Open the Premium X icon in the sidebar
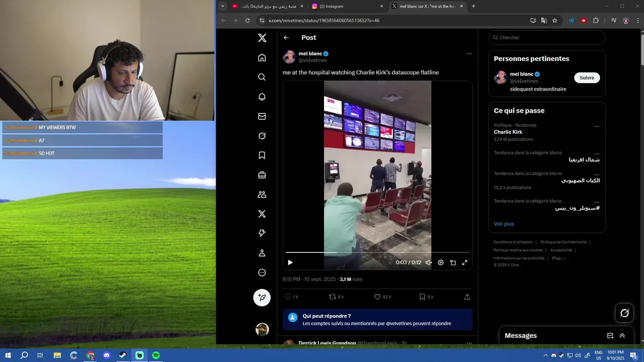The image size is (644, 362). tap(262, 214)
